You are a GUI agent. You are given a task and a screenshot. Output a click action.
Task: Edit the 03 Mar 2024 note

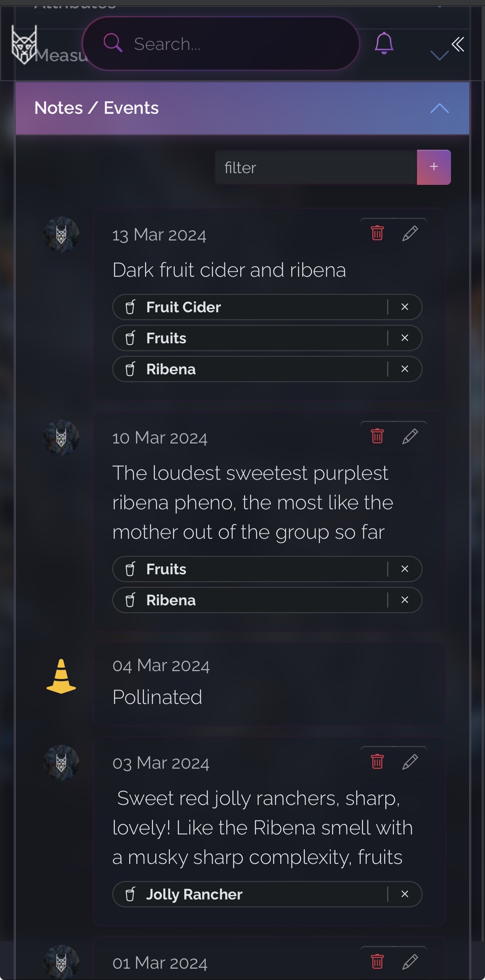410,761
